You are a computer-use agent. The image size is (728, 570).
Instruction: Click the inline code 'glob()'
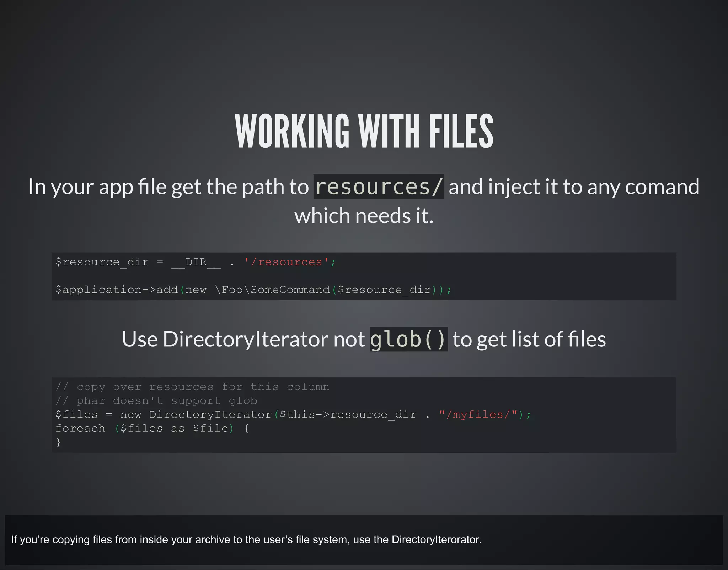point(409,339)
